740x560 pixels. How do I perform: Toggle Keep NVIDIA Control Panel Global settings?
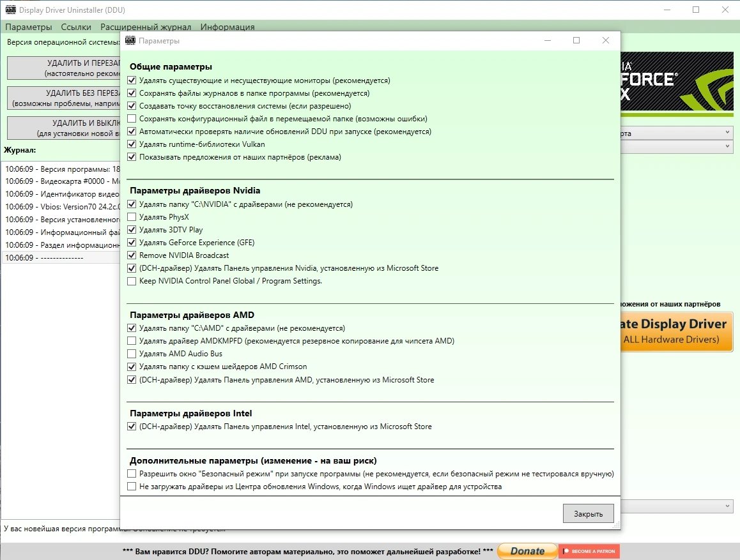tap(132, 281)
